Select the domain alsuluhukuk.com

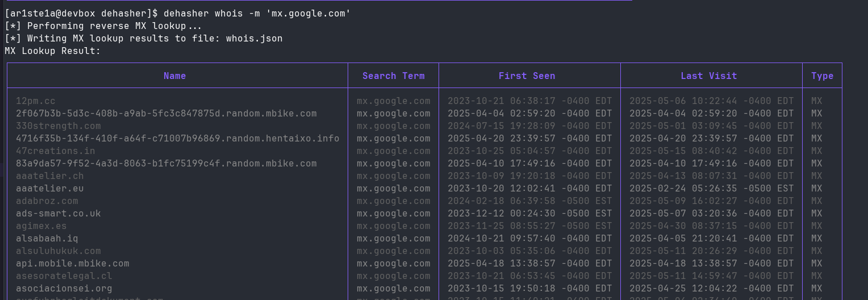[x=58, y=251]
